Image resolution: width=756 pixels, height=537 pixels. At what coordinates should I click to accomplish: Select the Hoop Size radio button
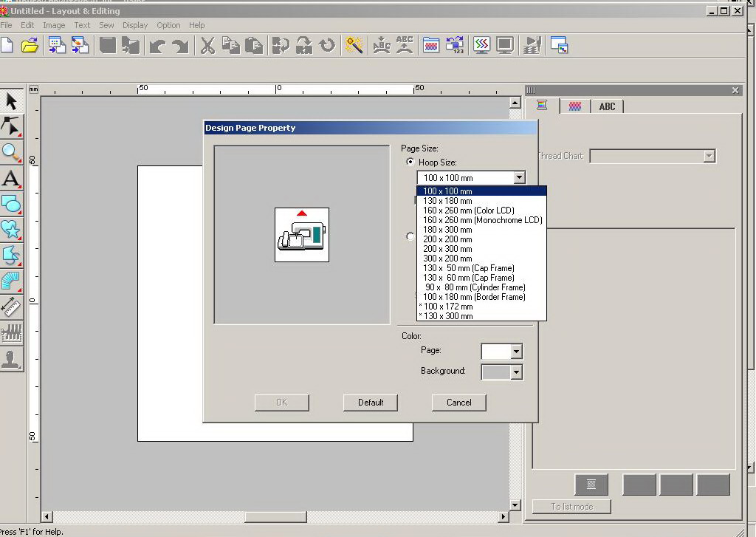pyautogui.click(x=410, y=162)
